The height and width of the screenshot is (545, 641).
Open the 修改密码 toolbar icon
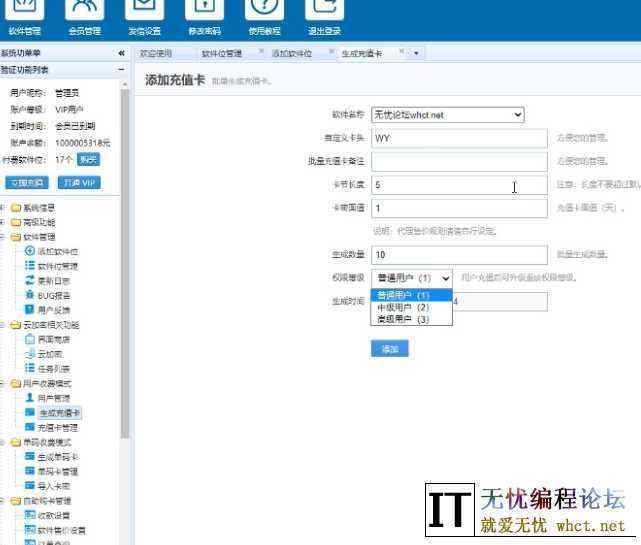(204, 13)
